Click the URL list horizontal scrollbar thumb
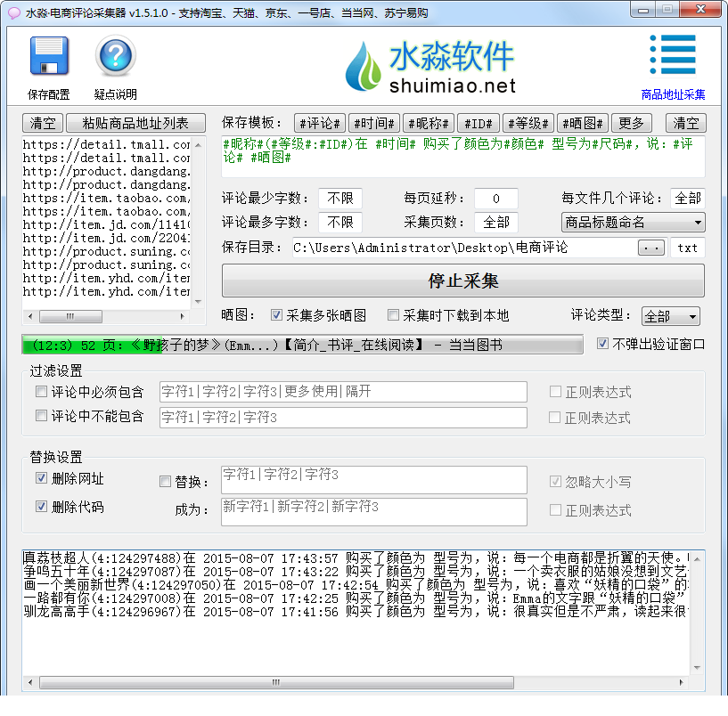728x716 pixels. (70, 316)
